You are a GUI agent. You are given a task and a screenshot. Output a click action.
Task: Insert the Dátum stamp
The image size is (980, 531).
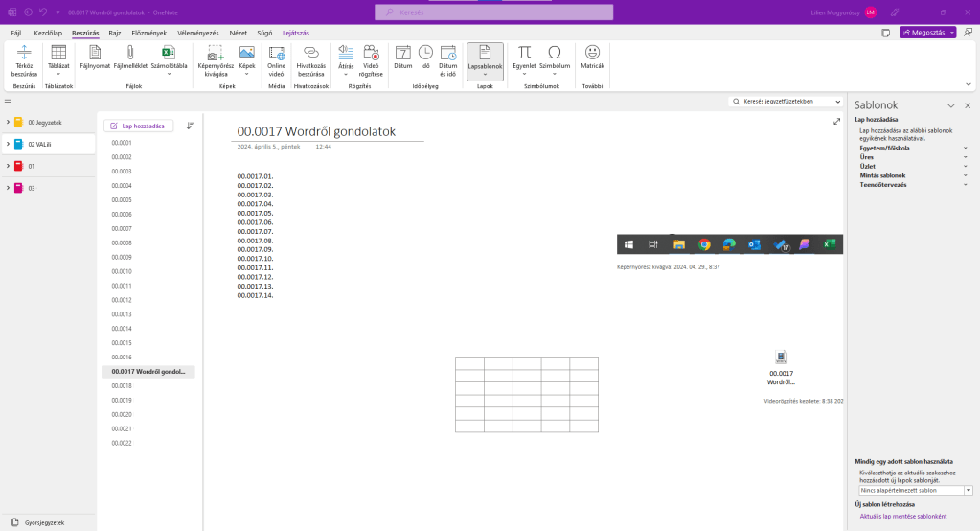403,54
